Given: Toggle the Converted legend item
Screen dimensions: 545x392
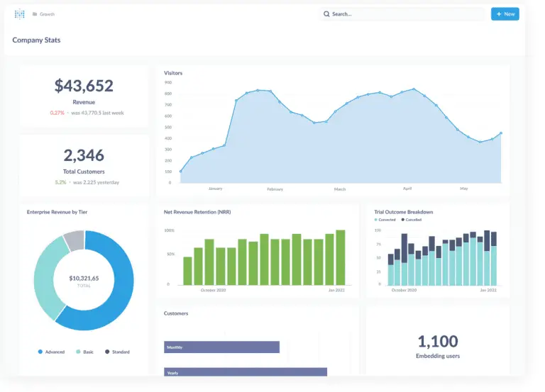Looking at the screenshot, I should (x=385, y=220).
